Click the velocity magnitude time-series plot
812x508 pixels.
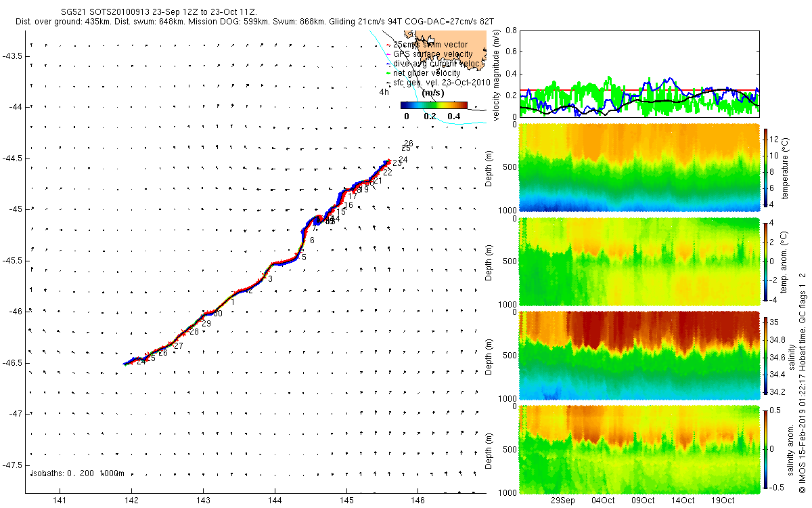(639, 73)
